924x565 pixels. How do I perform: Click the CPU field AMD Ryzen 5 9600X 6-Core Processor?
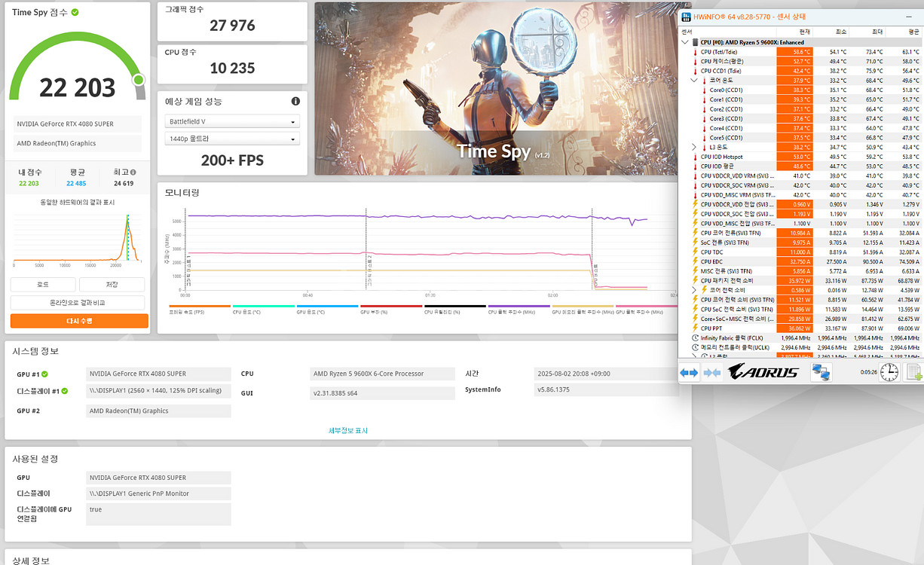(383, 374)
